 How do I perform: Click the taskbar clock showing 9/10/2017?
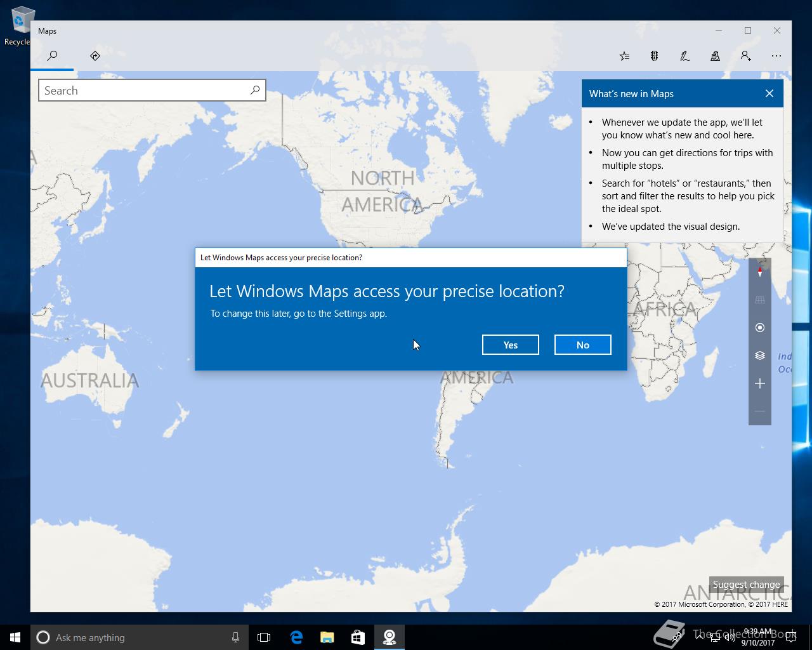point(757,637)
